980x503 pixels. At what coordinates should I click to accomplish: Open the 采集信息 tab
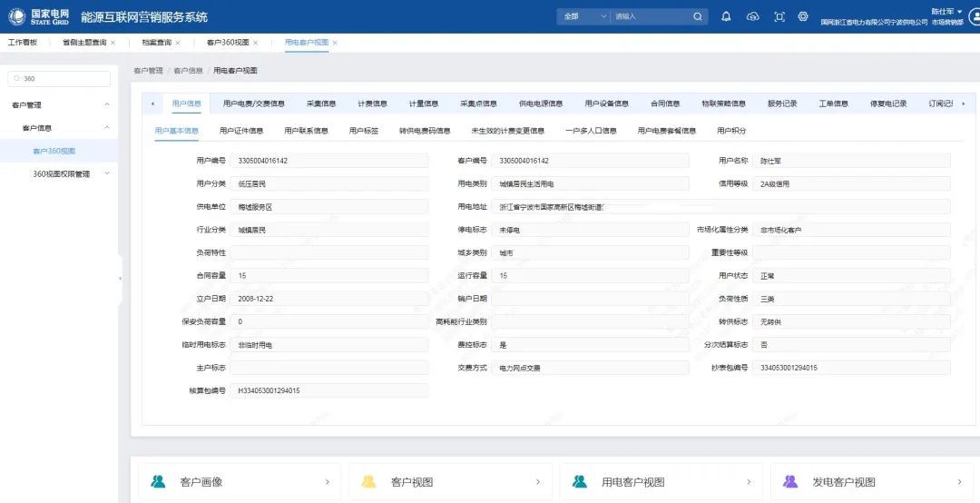tap(321, 104)
